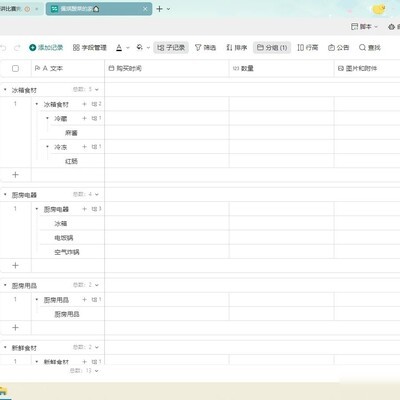Open the 分组 (1) grouping settings
Image resolution: width=400 pixels, height=400 pixels.
[272, 48]
